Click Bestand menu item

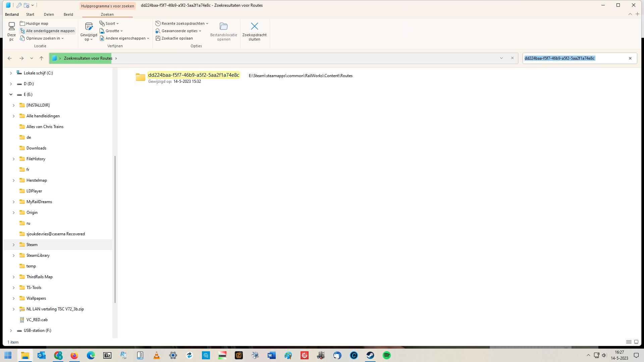[x=11, y=14]
